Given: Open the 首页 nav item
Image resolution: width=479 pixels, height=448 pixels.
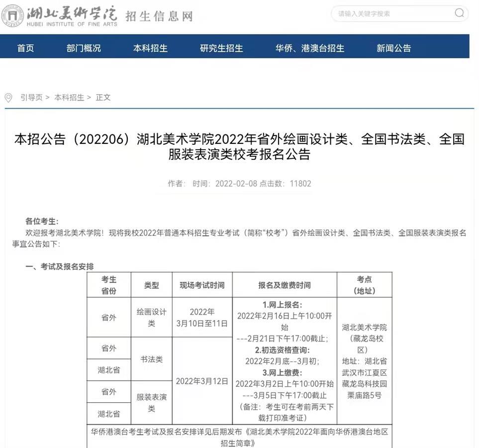Looking at the screenshot, I should pyautogui.click(x=25, y=48).
